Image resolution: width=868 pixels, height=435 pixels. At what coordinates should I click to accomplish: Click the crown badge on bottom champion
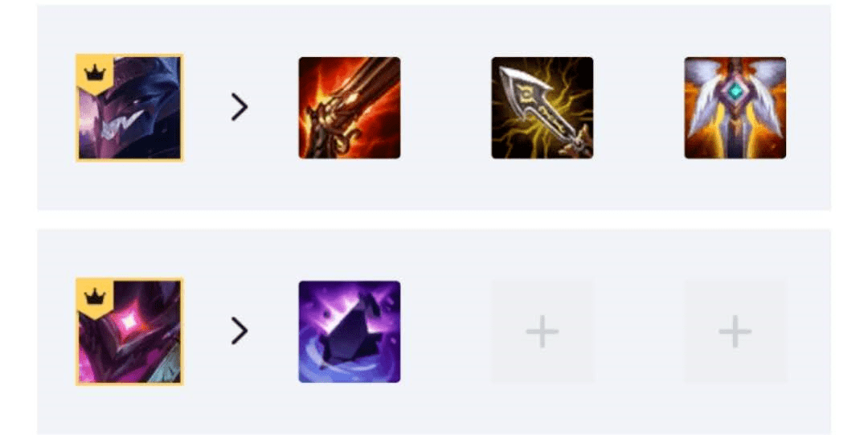[x=95, y=297]
